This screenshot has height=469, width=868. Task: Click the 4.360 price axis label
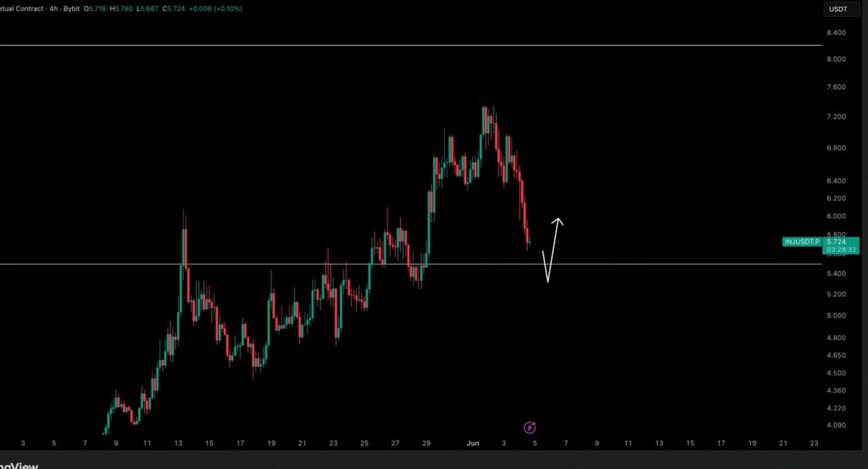click(x=836, y=391)
